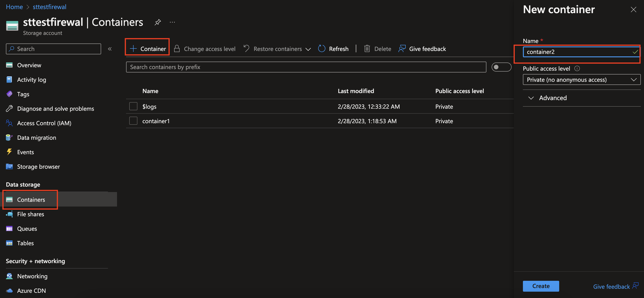
Task: Click the Create button
Action: coord(541,286)
